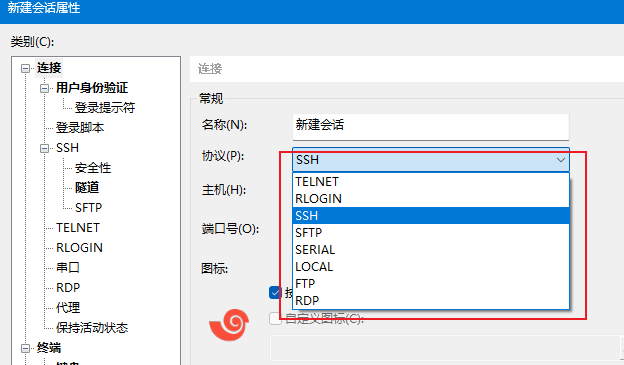This screenshot has height=365, width=624.
Task: Enable the 自定义图标 checkbox
Action: (275, 318)
